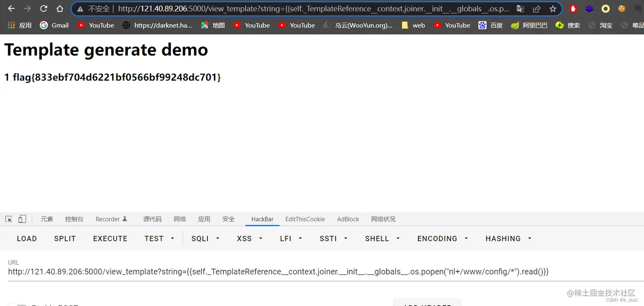This screenshot has height=306, width=644.
Task: Open the 乌云(WooYun.org) bookmark
Action: click(x=358, y=25)
